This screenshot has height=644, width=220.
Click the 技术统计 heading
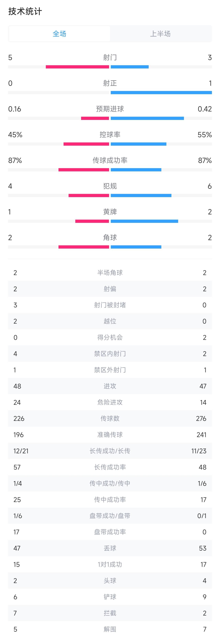25,12
